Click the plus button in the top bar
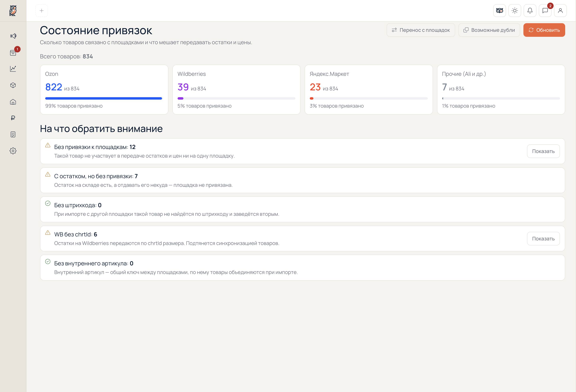This screenshot has width=576, height=392. tap(42, 11)
